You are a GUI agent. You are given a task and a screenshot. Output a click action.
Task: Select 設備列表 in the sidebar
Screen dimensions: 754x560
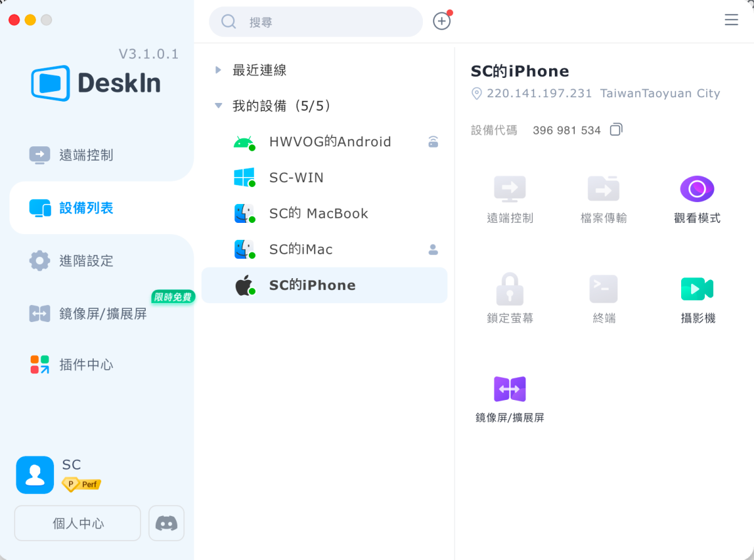tap(101, 208)
